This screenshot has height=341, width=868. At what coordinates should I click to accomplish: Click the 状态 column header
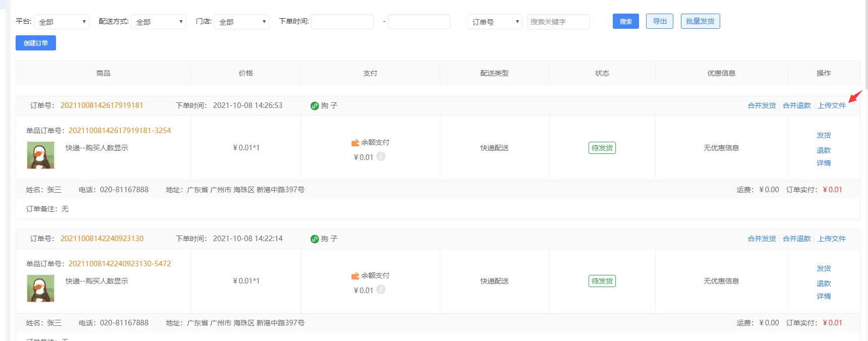(602, 73)
